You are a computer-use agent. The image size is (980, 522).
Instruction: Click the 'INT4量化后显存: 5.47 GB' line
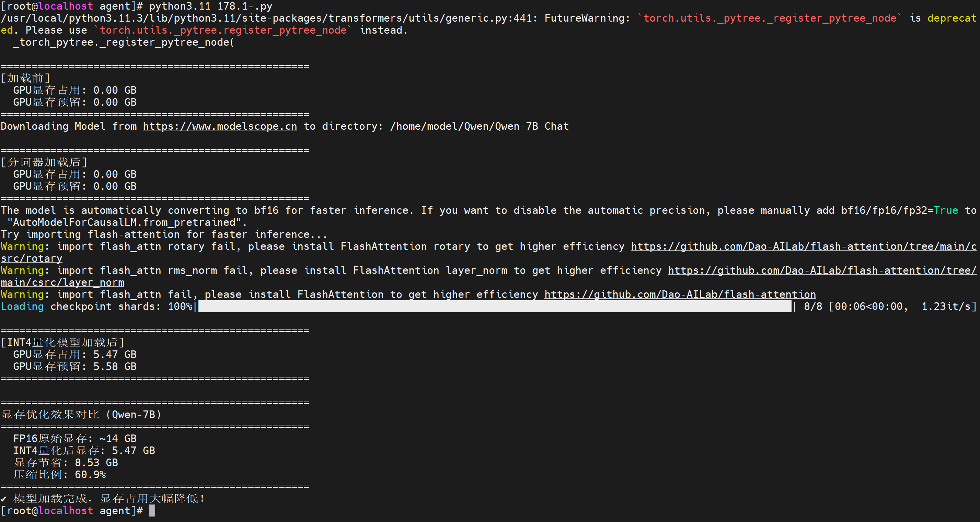[x=84, y=451]
